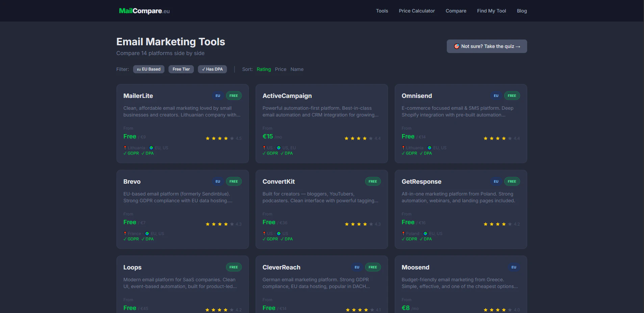644x313 pixels.
Task: Open the Loops card title
Action: tap(132, 267)
